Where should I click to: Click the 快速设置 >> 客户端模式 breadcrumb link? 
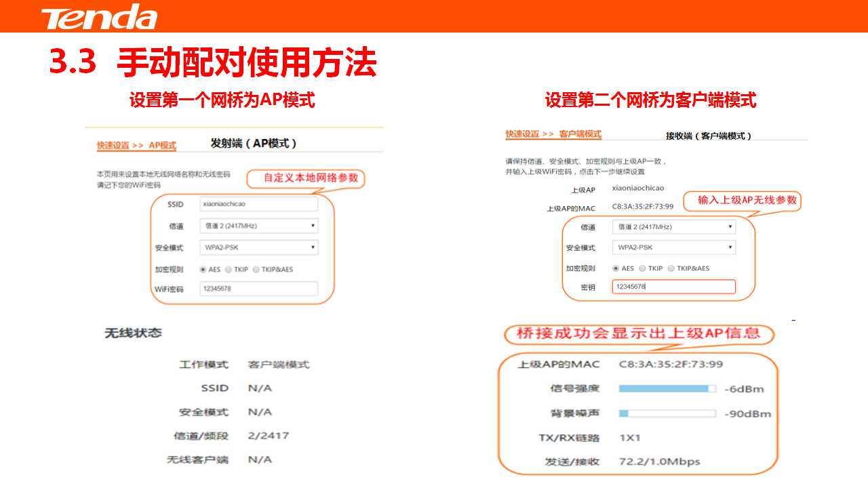point(553,134)
